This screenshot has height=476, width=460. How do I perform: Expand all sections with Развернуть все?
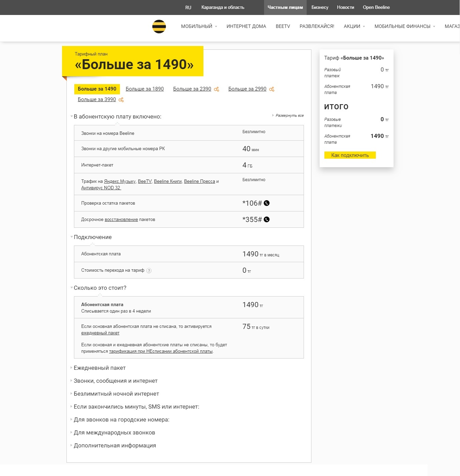(x=289, y=115)
